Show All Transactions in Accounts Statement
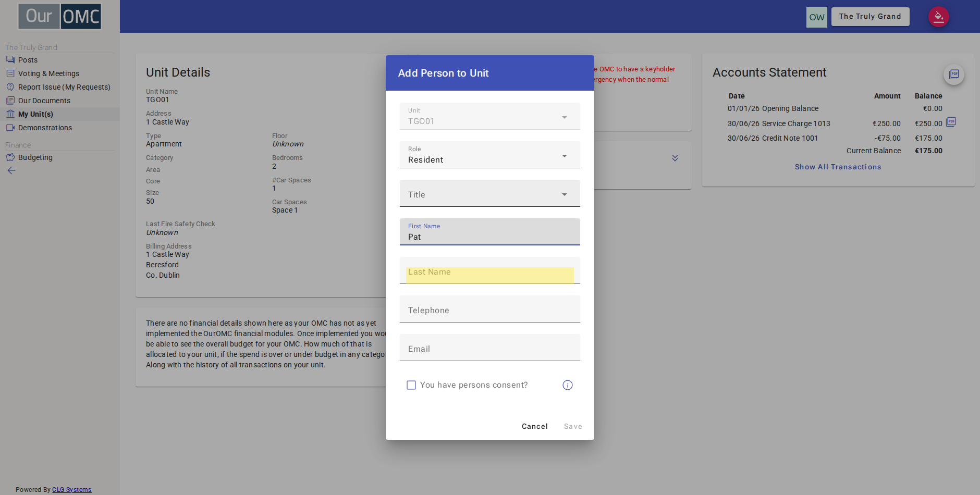This screenshot has height=495, width=980. 838,167
